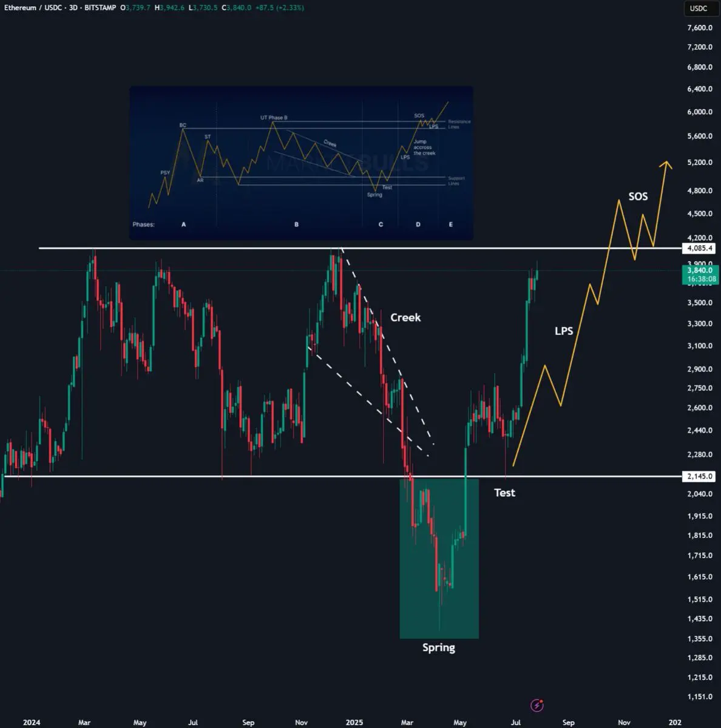
Task: Click the 1,515.0 price scale value
Action: [x=700, y=599]
